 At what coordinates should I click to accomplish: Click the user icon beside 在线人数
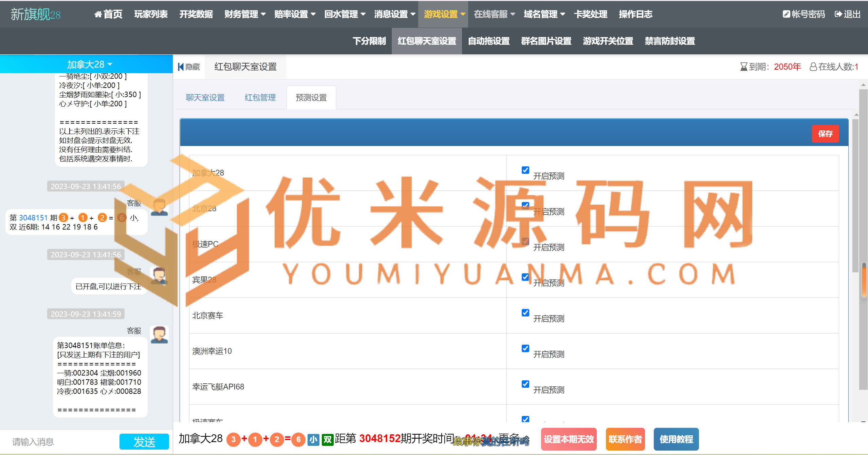[813, 67]
